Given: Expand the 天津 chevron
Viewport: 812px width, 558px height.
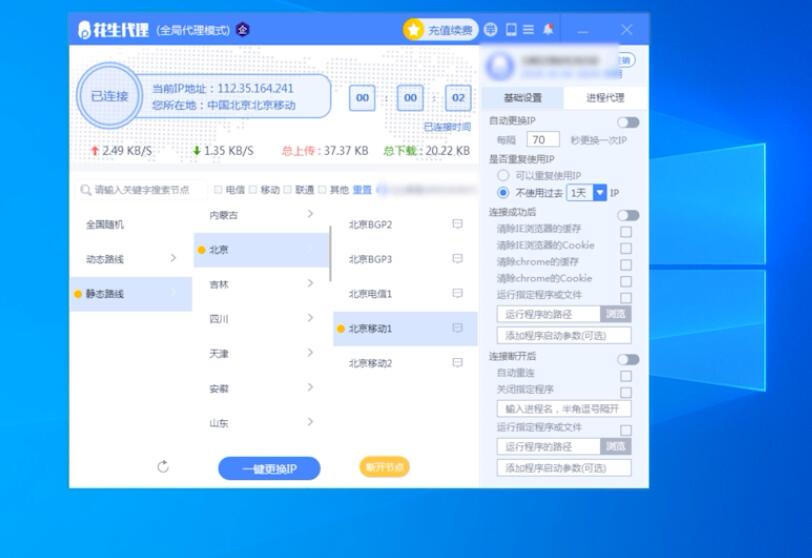Looking at the screenshot, I should [310, 353].
